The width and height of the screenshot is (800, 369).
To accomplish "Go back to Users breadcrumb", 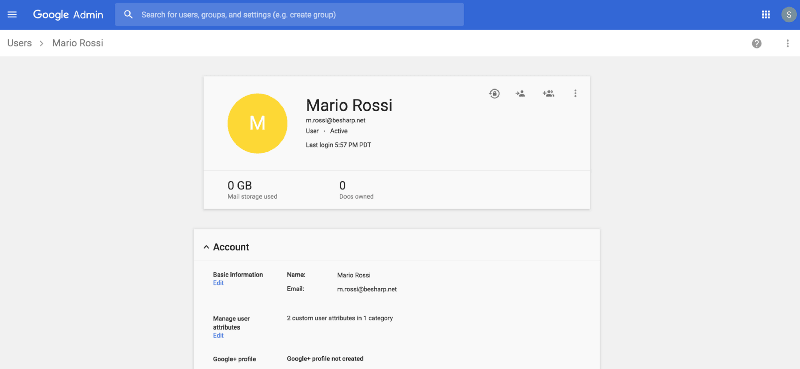I will [x=19, y=43].
